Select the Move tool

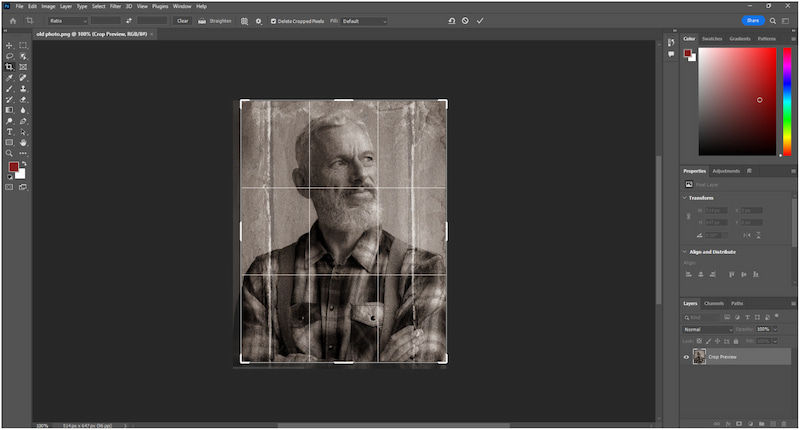tap(9, 45)
